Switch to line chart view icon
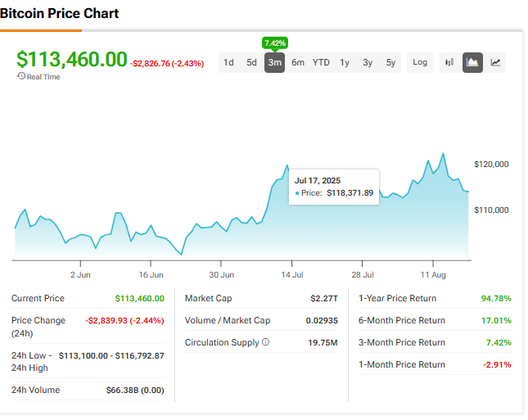The height and width of the screenshot is (420, 528). coord(495,62)
